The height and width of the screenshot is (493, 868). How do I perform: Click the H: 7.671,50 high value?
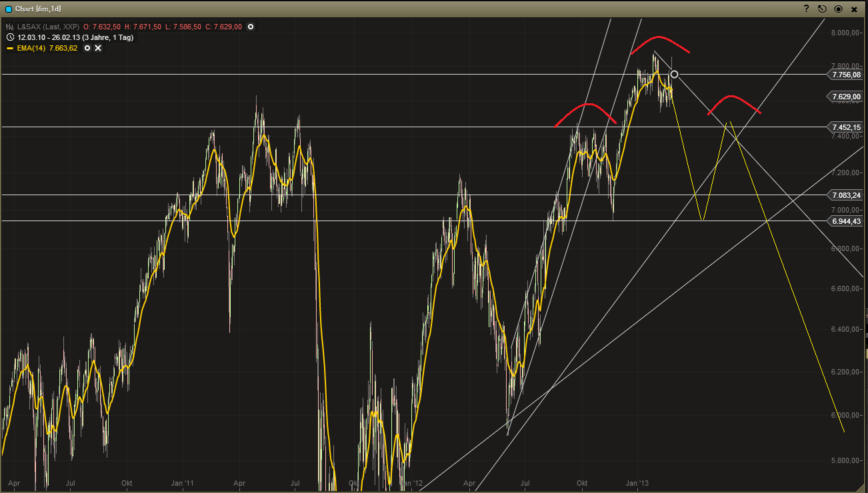[x=143, y=27]
